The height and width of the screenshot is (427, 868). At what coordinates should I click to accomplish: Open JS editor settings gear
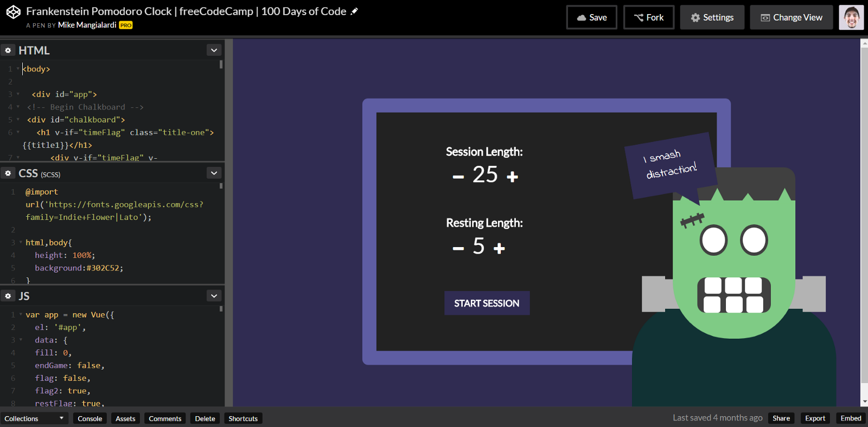8,296
